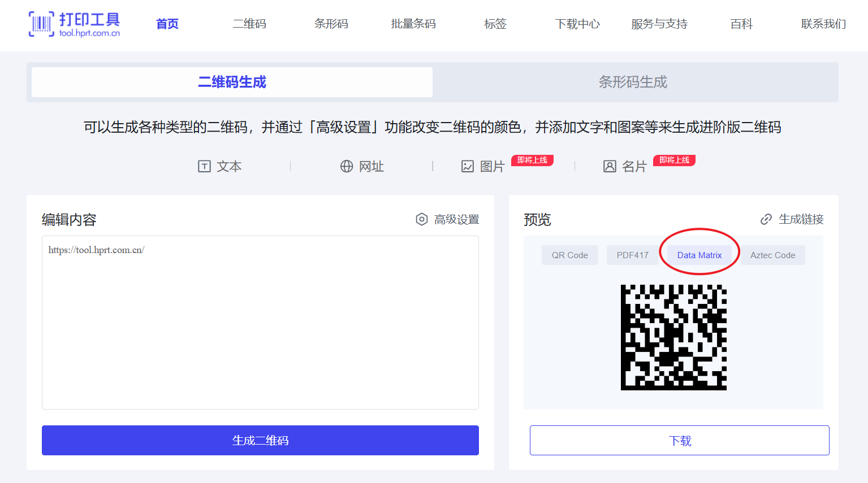
Task: Click the 即将上线 badge next to 图片
Action: 532,160
